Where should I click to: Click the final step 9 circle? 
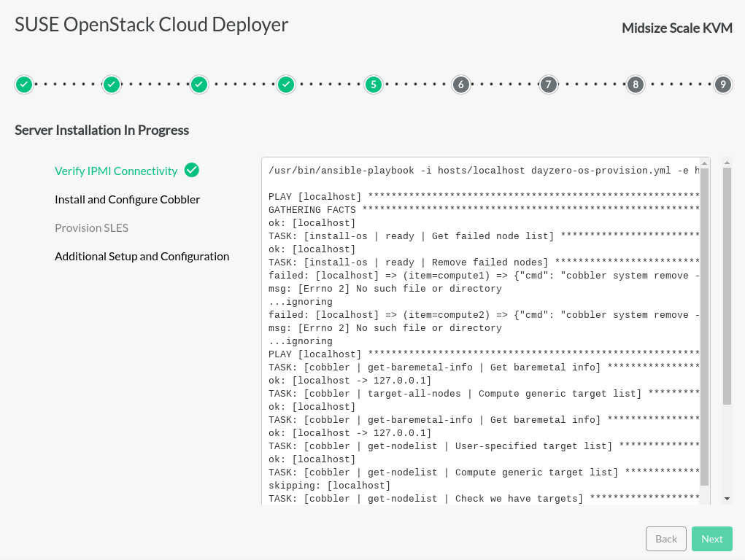(722, 85)
